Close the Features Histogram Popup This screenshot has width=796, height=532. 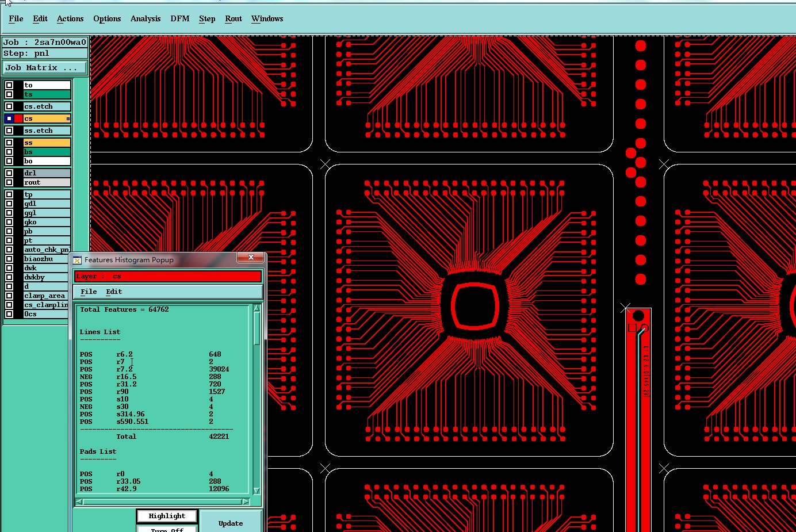point(251,258)
